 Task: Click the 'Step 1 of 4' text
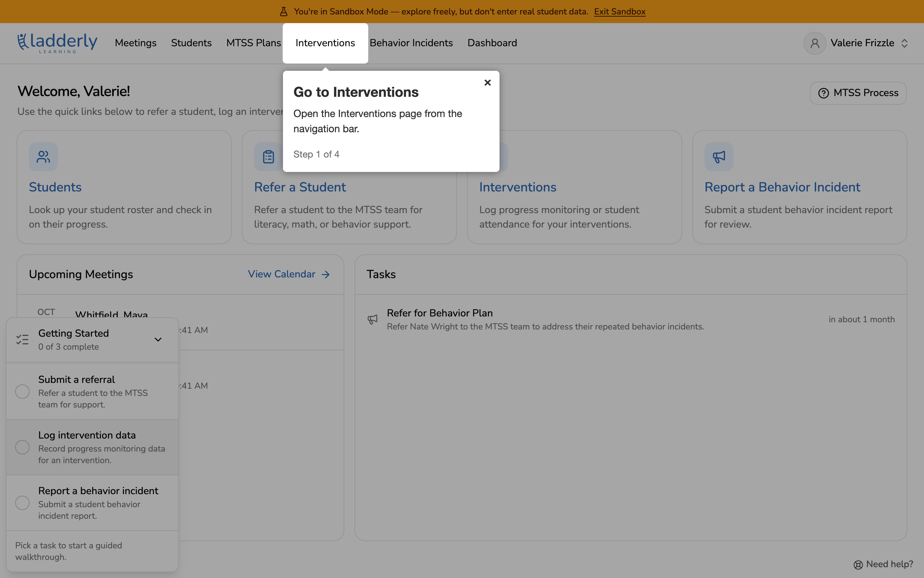pyautogui.click(x=316, y=154)
